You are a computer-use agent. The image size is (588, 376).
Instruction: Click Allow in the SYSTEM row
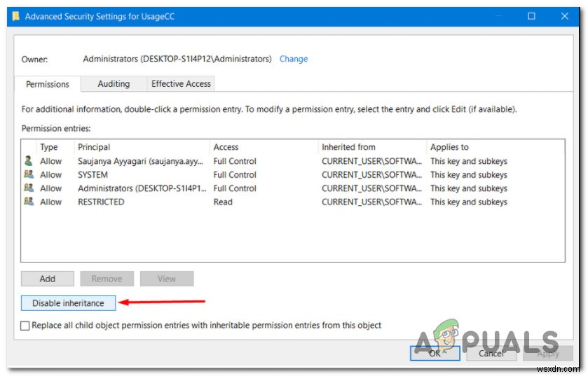click(x=50, y=175)
